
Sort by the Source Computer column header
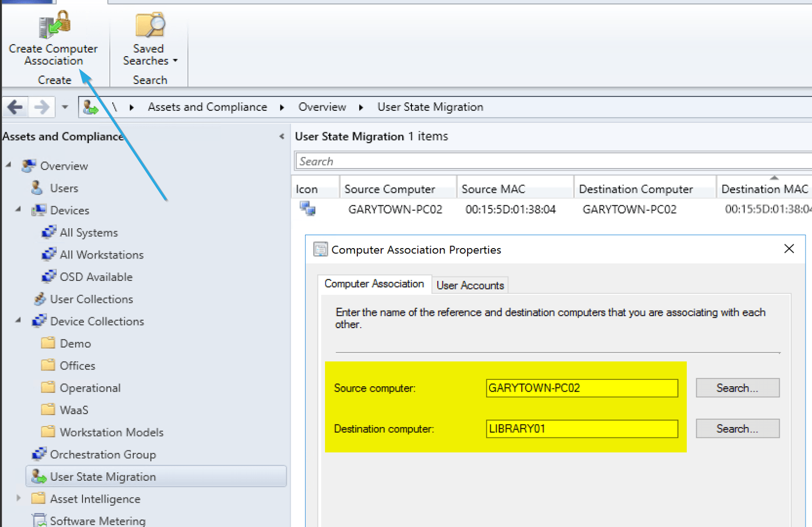pos(390,189)
